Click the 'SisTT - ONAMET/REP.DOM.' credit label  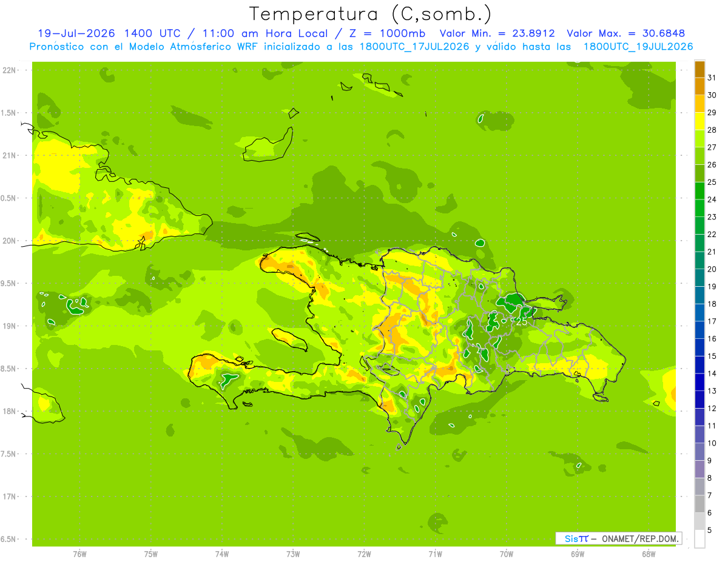coord(619,538)
